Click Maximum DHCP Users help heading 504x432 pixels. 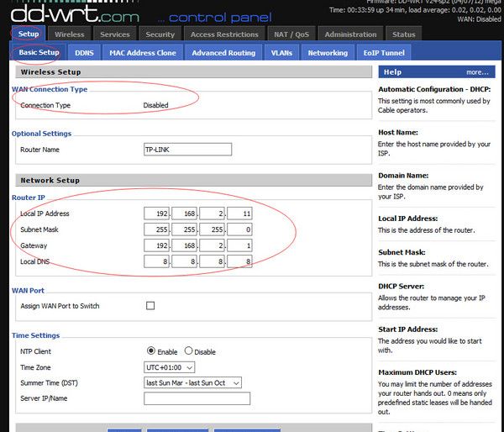click(x=417, y=372)
